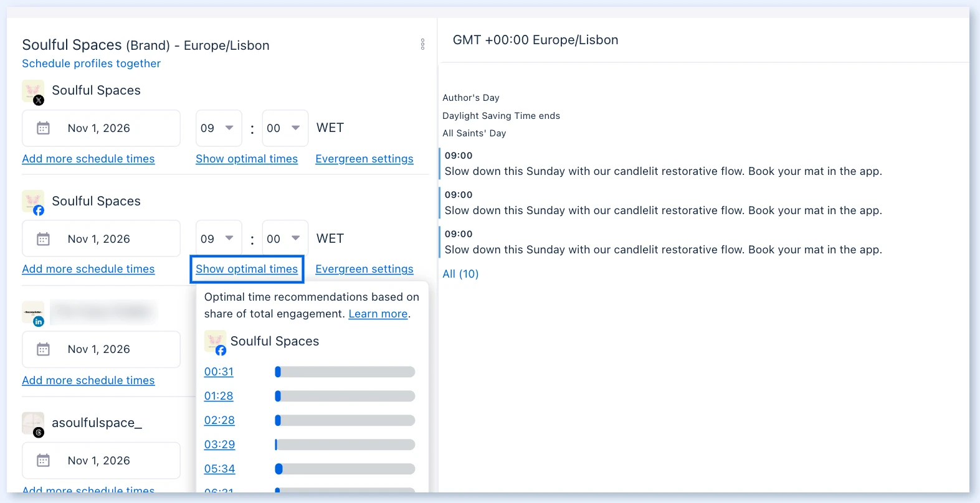980x503 pixels.
Task: Open calendar icon for Facebook profile date
Action: [43, 239]
